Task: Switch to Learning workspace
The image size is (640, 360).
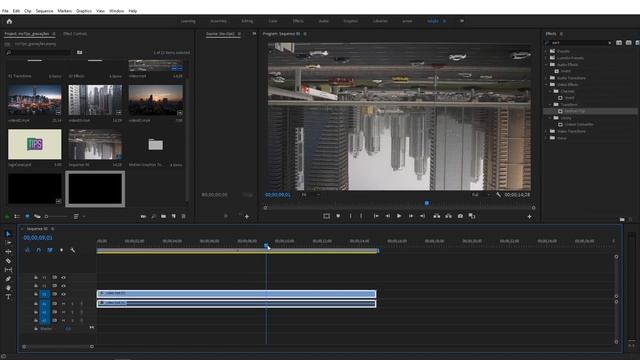Action: pos(188,21)
